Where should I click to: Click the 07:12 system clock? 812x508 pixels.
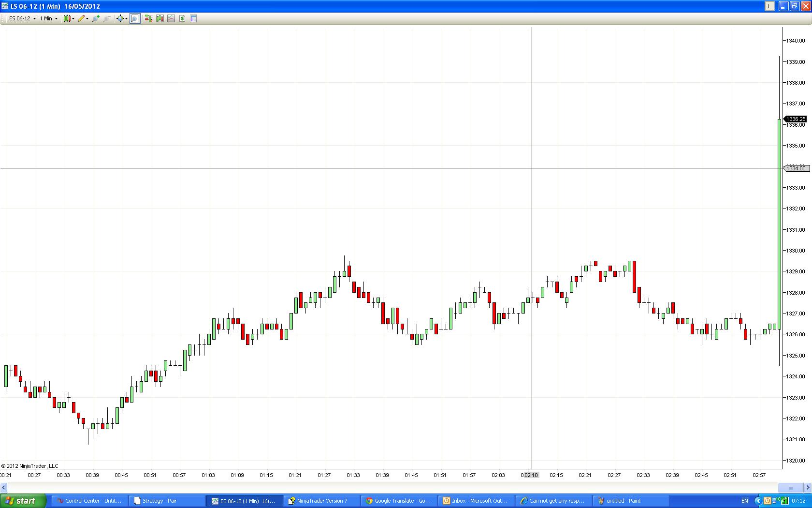point(799,501)
